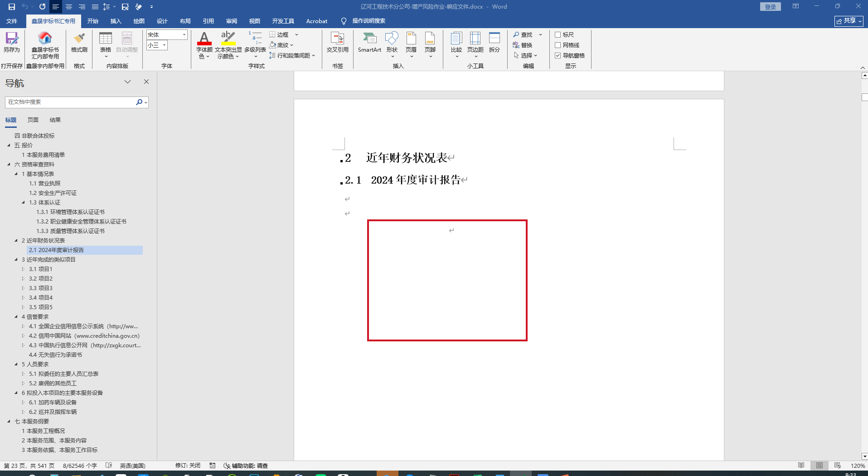868x476 pixels.
Task: Open the 多级列表 multilevel list tool
Action: click(x=255, y=45)
